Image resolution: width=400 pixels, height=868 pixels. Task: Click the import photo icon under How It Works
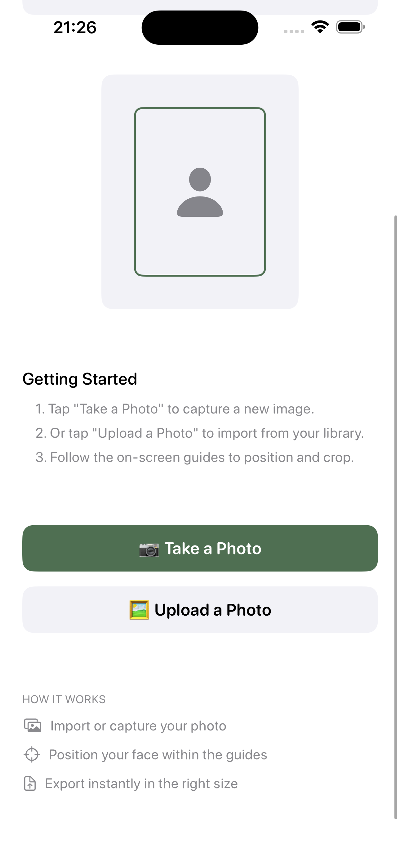pos(33,726)
